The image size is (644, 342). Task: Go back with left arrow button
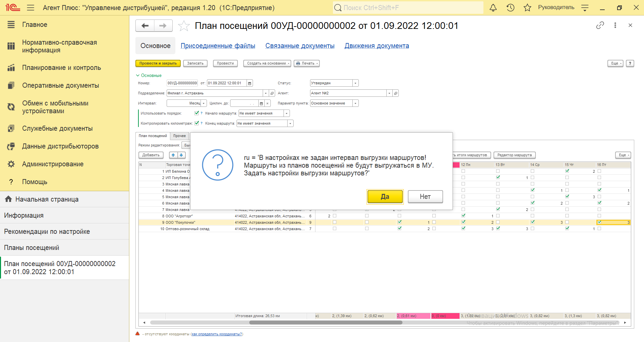145,26
